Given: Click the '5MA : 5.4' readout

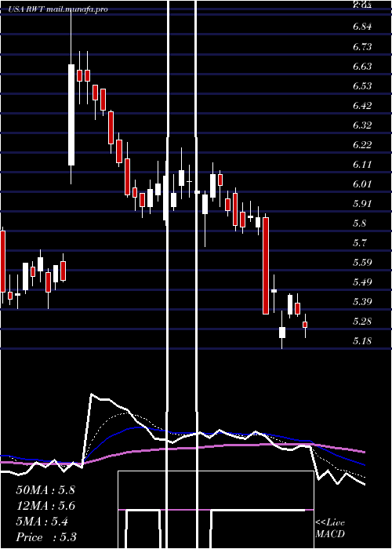Looking at the screenshot, I should [42, 522].
